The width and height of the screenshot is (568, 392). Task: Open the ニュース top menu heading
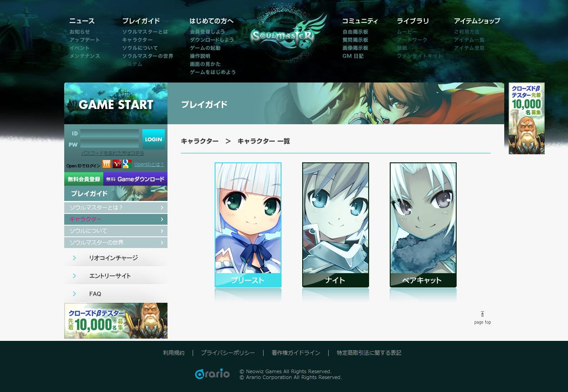[82, 21]
